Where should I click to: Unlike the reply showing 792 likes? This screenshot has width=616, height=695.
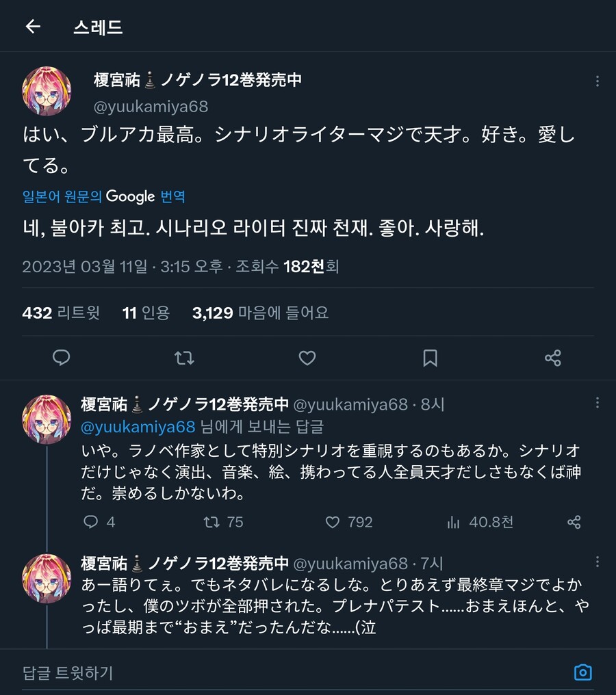(x=332, y=522)
